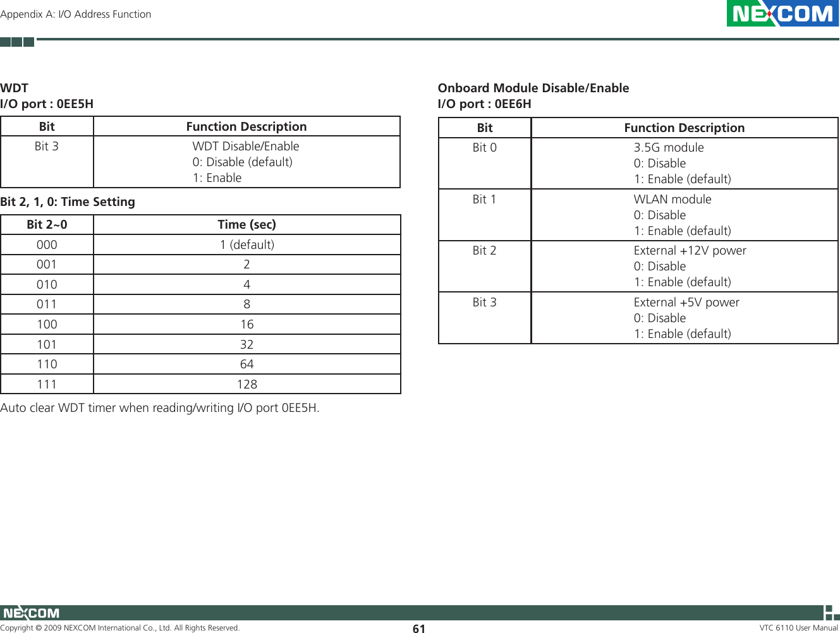Click the 'External +5V power' description

click(686, 302)
